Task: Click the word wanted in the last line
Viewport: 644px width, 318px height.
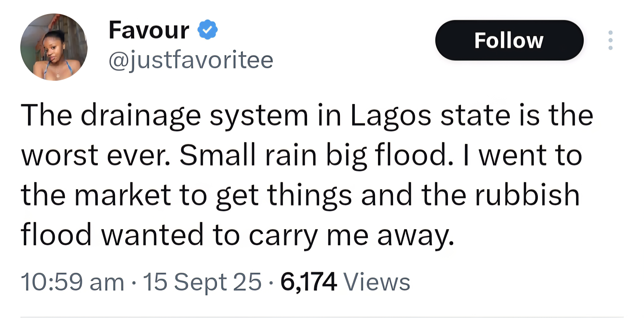Action: pyautogui.click(x=152, y=235)
